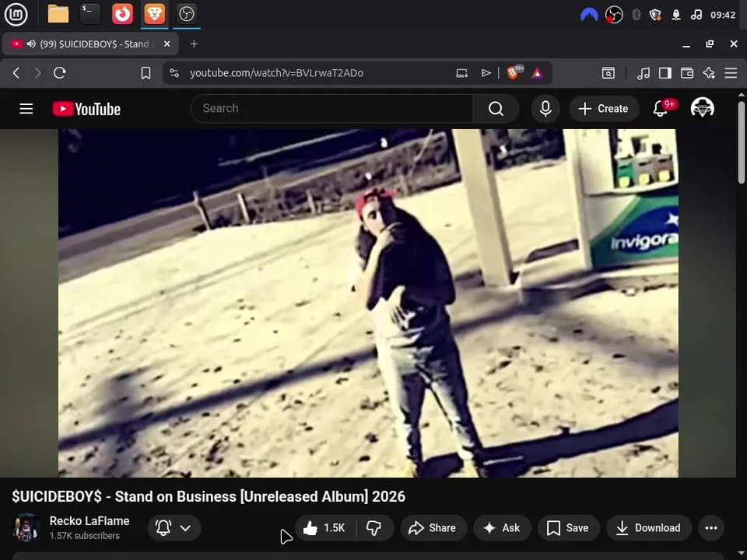Open YouTube guide hamburger menu

pyautogui.click(x=26, y=109)
